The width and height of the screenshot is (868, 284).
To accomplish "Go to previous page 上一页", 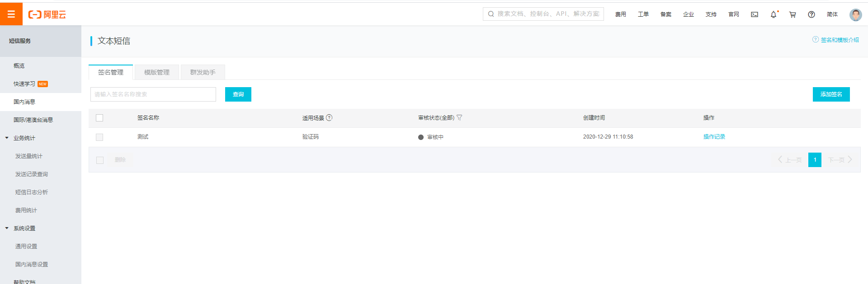I will tap(790, 160).
